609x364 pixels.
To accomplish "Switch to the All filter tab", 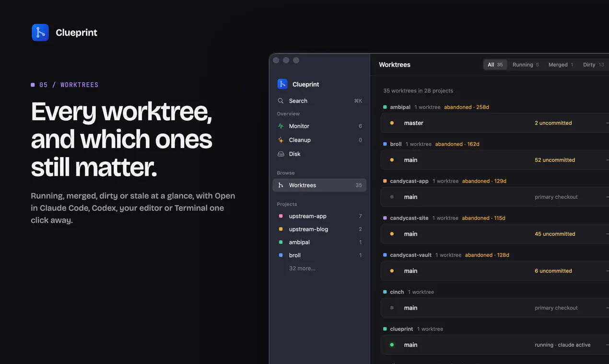I will tap(495, 65).
